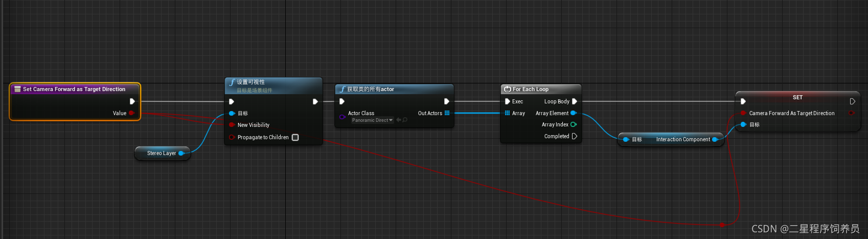Click the Actor Class label
The height and width of the screenshot is (239, 868).
[361, 113]
